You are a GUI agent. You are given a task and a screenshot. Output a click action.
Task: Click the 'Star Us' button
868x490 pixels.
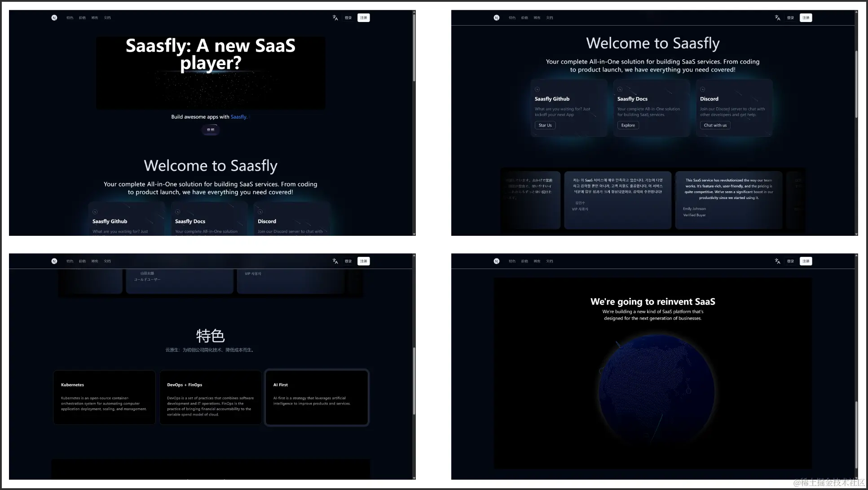[x=545, y=125]
